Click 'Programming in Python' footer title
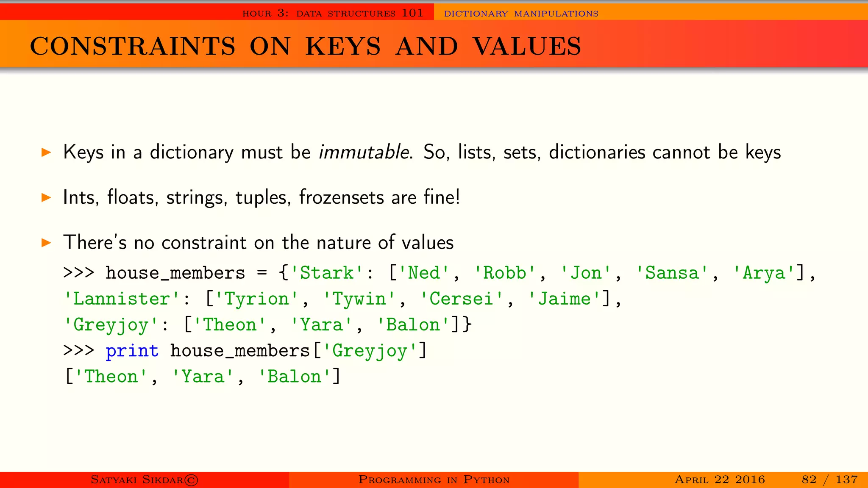Viewport: 868px width, 488px height. (x=434, y=480)
